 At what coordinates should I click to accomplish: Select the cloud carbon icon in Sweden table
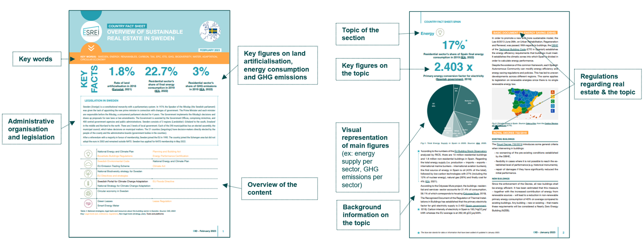[x=88, y=164]
